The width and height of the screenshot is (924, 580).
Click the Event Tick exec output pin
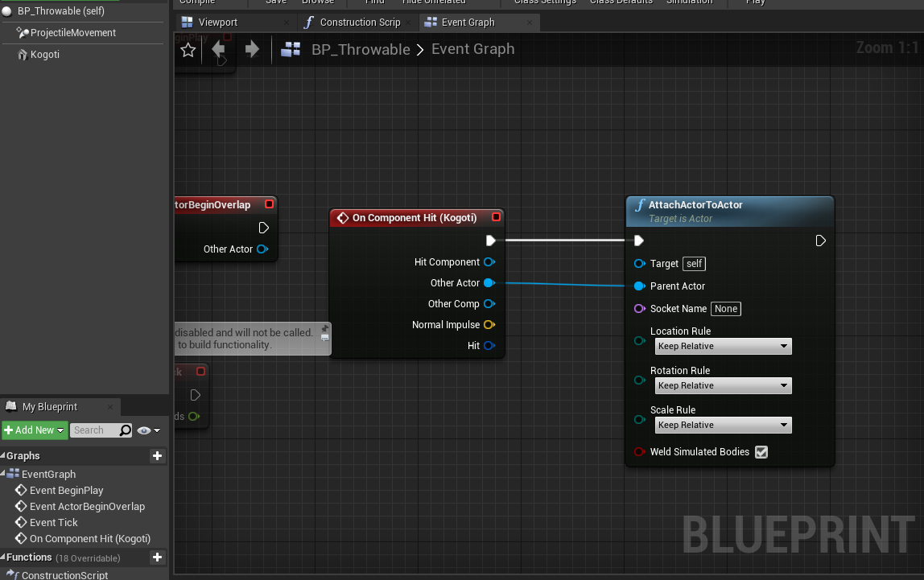(195, 395)
